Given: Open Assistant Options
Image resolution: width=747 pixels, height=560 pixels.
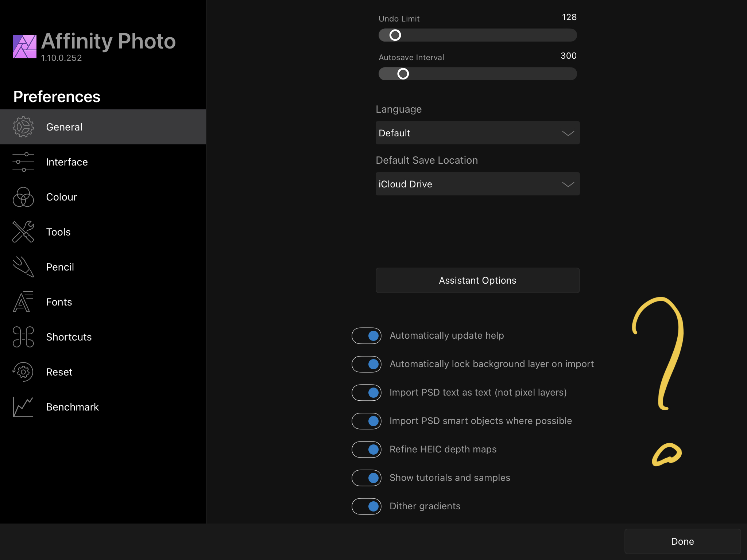Looking at the screenshot, I should click(477, 280).
